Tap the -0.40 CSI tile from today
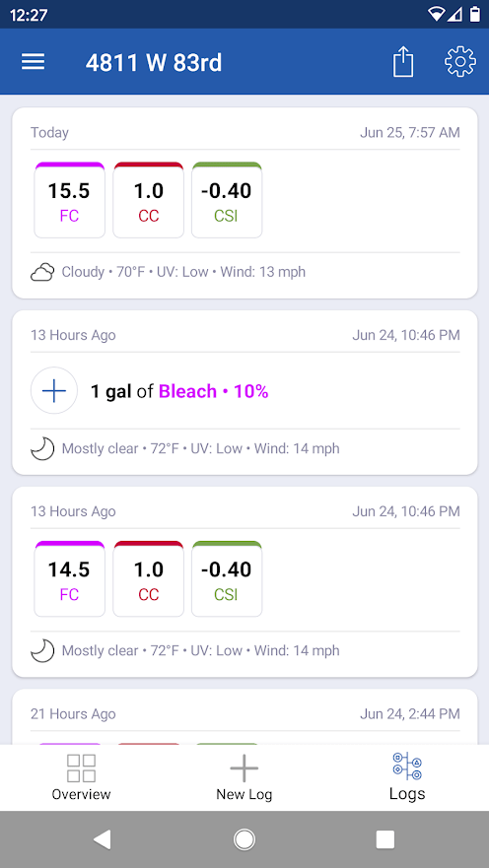This screenshot has height=868, width=489. (227, 200)
